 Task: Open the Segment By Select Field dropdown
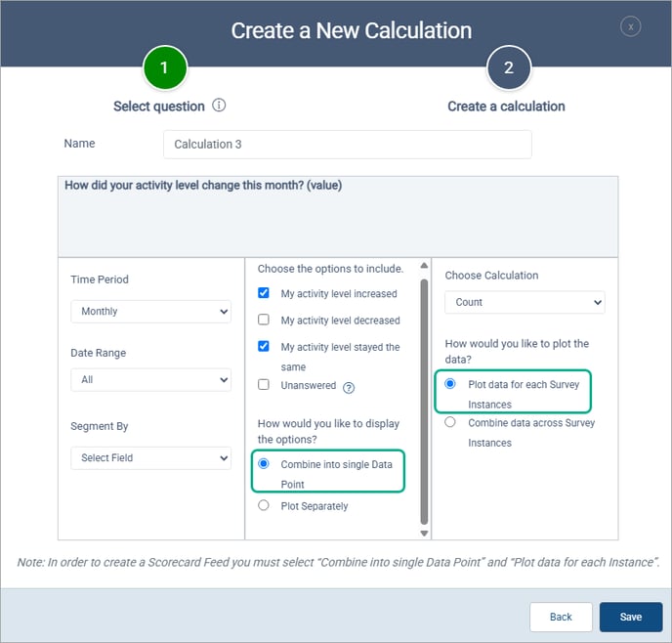pos(150,457)
